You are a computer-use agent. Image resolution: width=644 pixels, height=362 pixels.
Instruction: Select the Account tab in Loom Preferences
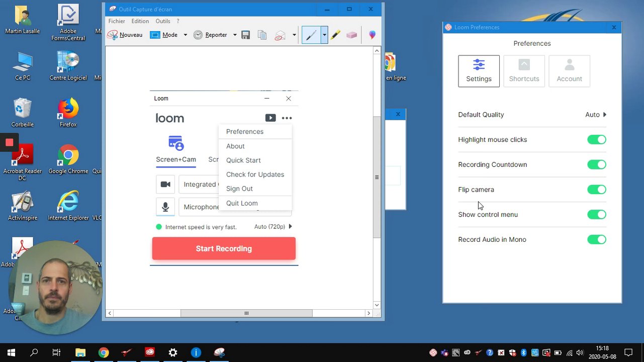569,71
